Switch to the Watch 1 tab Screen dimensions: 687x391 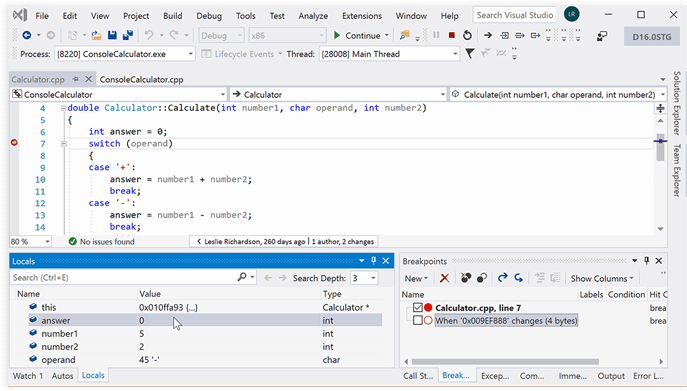28,376
